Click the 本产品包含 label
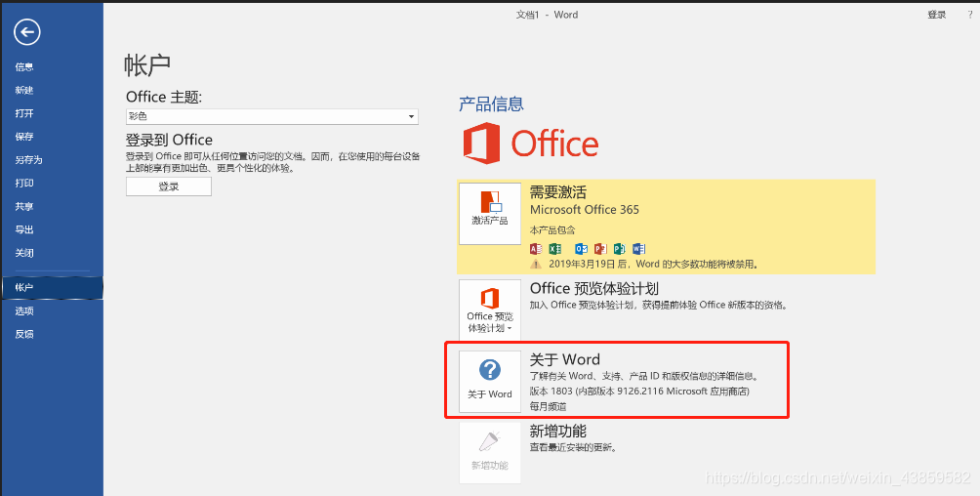The image size is (980, 496). 552,230
